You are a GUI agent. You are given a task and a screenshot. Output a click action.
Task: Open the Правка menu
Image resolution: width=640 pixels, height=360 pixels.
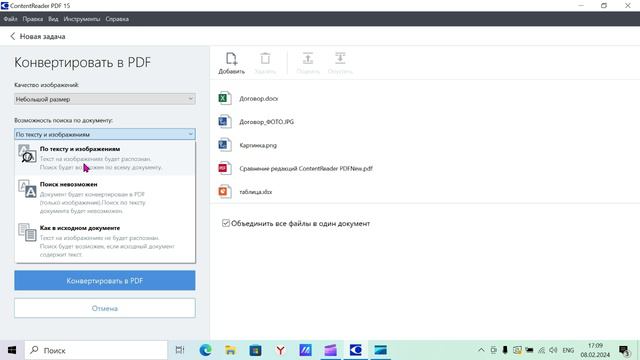coord(33,19)
